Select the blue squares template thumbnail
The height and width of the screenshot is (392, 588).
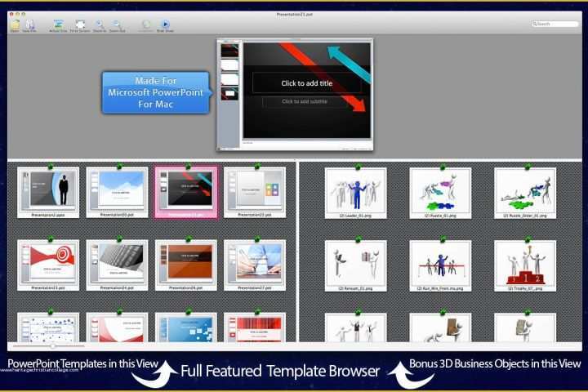pos(186,327)
